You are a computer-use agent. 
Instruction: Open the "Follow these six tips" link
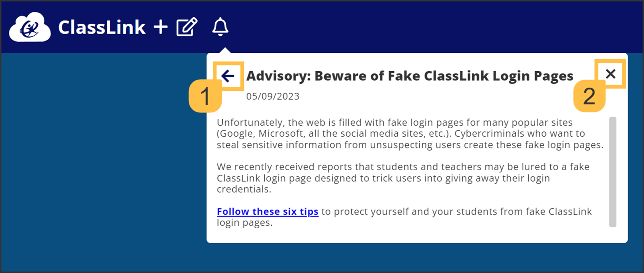coord(267,212)
